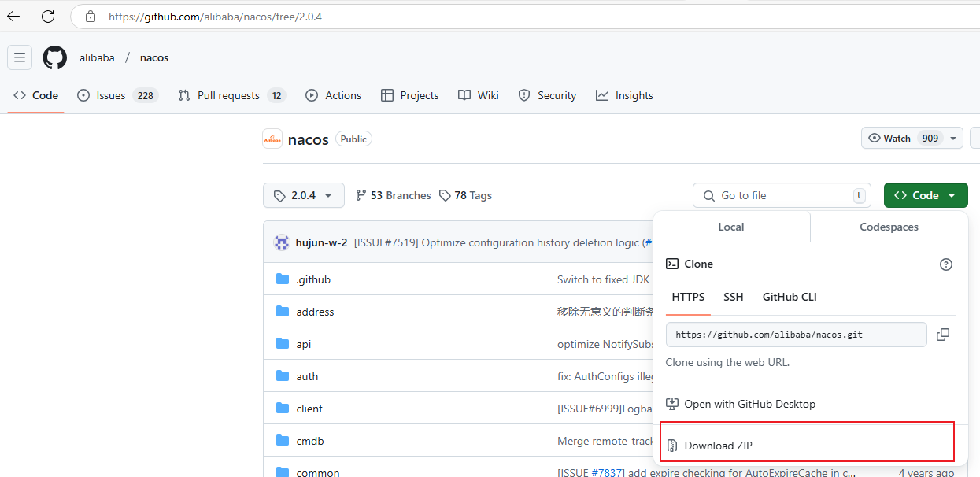The image size is (980, 477).
Task: Open the Insights tab
Action: tap(624, 95)
